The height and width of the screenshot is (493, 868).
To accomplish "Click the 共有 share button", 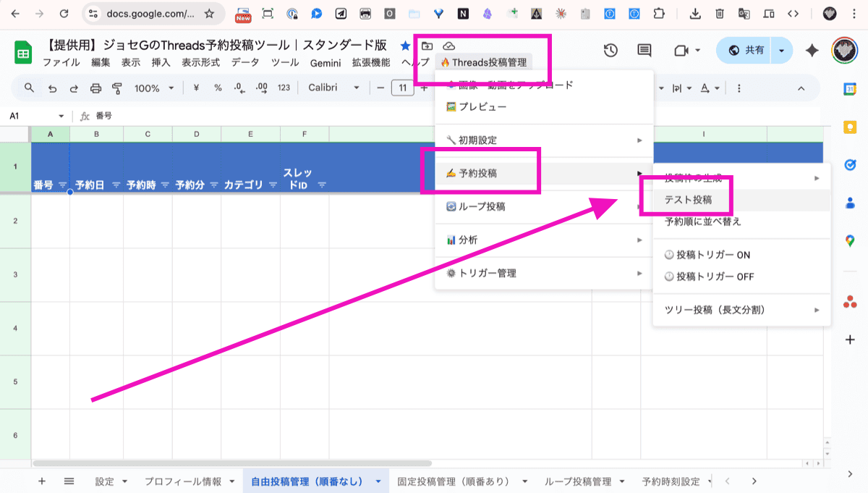I will point(745,50).
